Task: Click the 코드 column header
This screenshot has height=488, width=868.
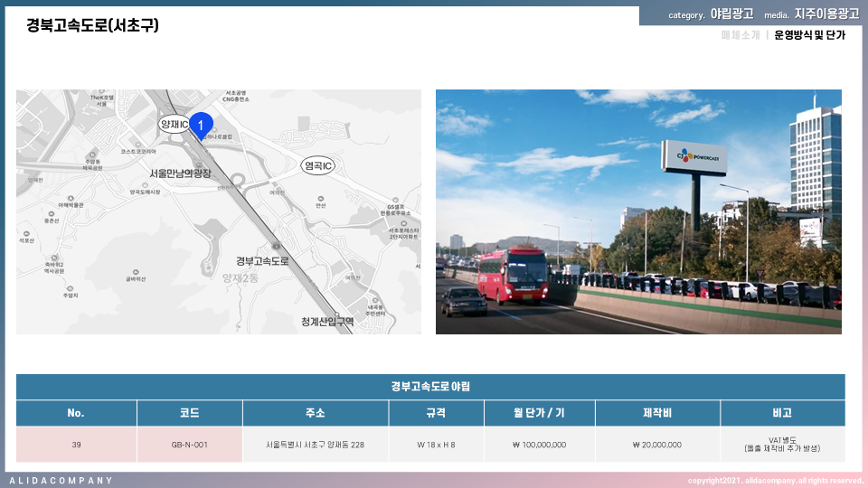Action: tap(190, 413)
